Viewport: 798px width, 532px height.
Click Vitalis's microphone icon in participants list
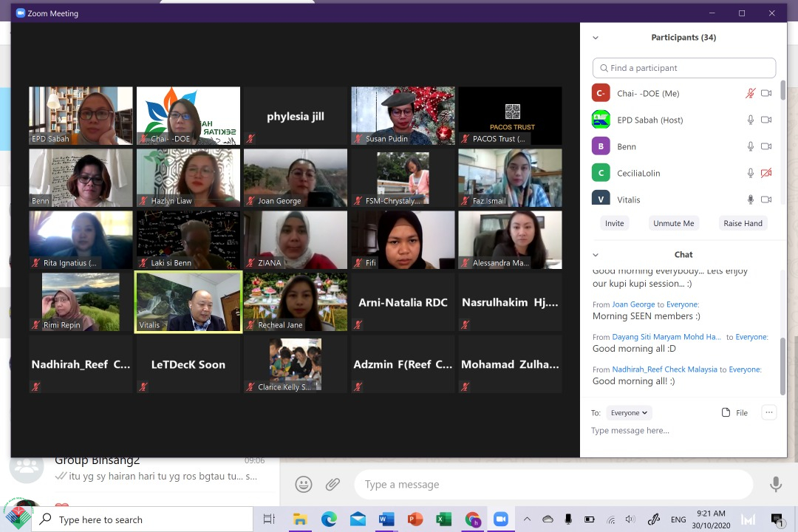pos(750,199)
